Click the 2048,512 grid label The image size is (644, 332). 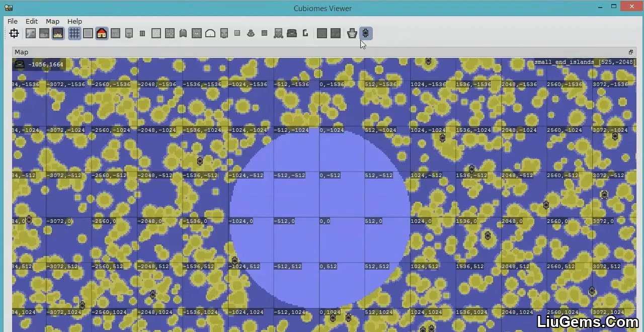[515, 267]
